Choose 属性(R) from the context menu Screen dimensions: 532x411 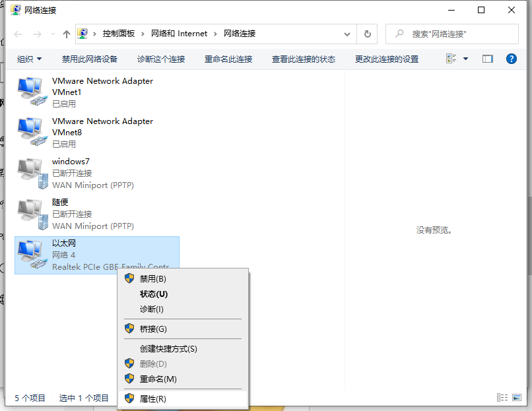point(153,399)
